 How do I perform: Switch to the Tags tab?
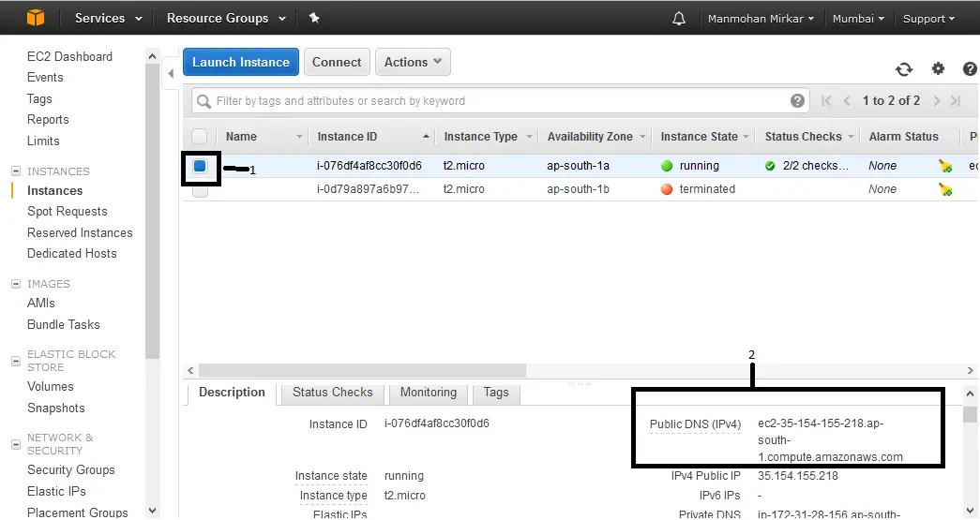tap(496, 393)
